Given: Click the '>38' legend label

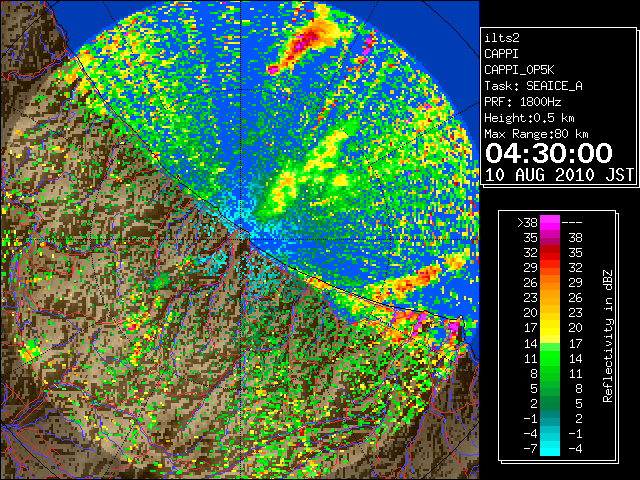Looking at the screenshot, I should (527, 223).
